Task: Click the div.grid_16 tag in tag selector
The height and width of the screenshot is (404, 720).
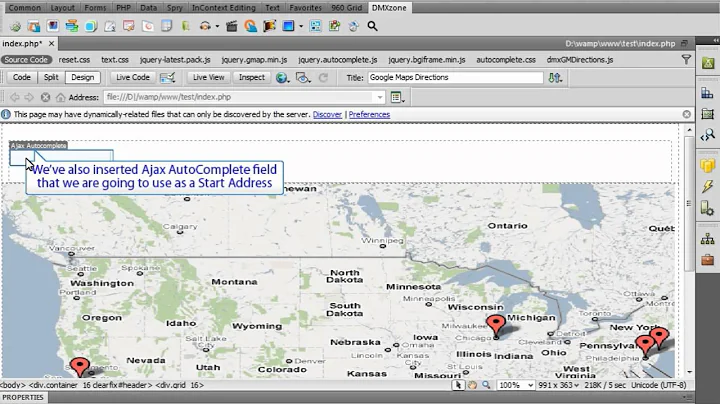Action: [x=180, y=385]
